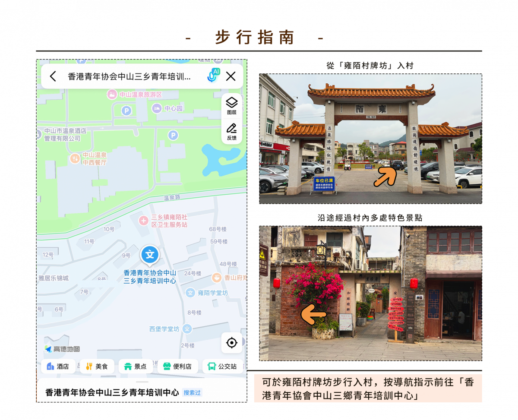Click the 搜索过 tag
Viewport: 518px width, 420px height.
coord(192,393)
